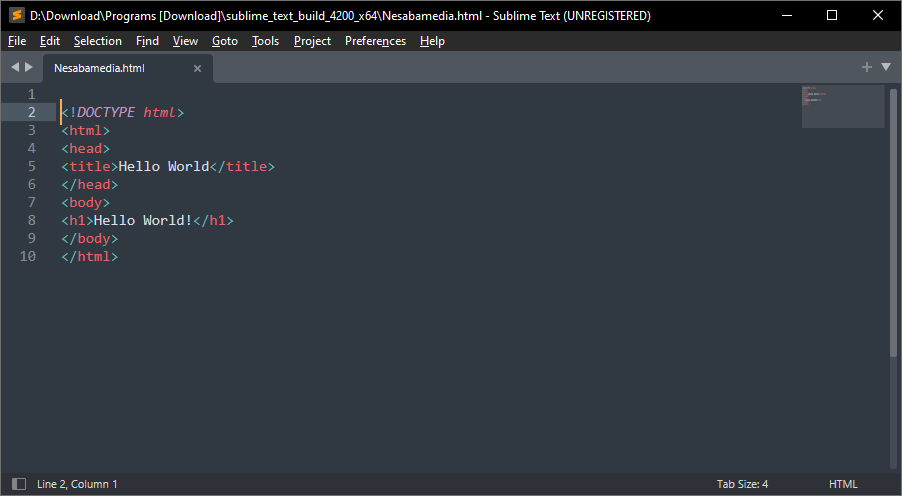Switch to the Nesabamedia.html tab
This screenshot has width=902, height=496.
[100, 68]
